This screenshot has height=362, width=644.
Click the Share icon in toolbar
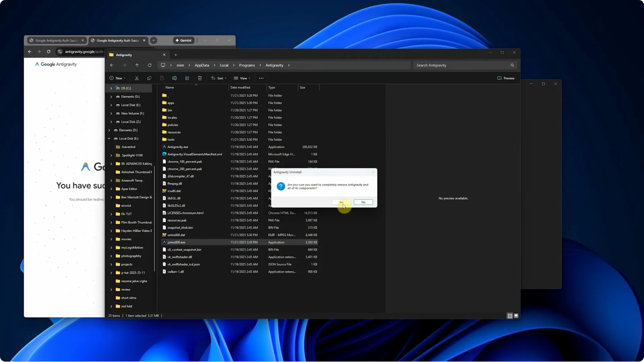click(187, 78)
